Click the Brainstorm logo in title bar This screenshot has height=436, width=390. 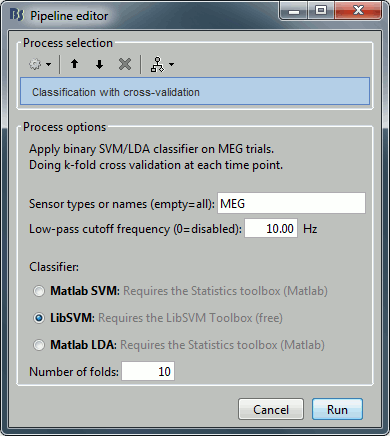(17, 15)
